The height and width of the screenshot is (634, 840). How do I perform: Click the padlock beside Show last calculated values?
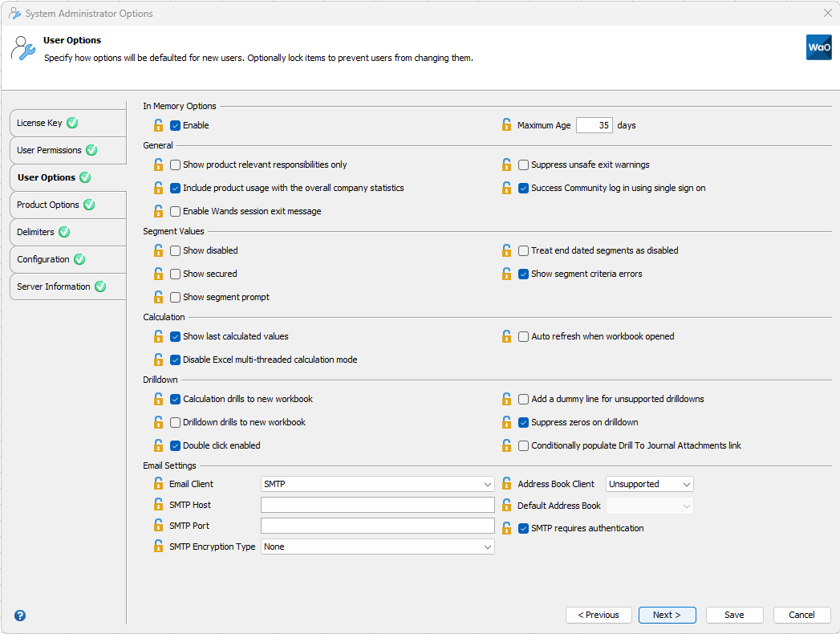coord(158,336)
